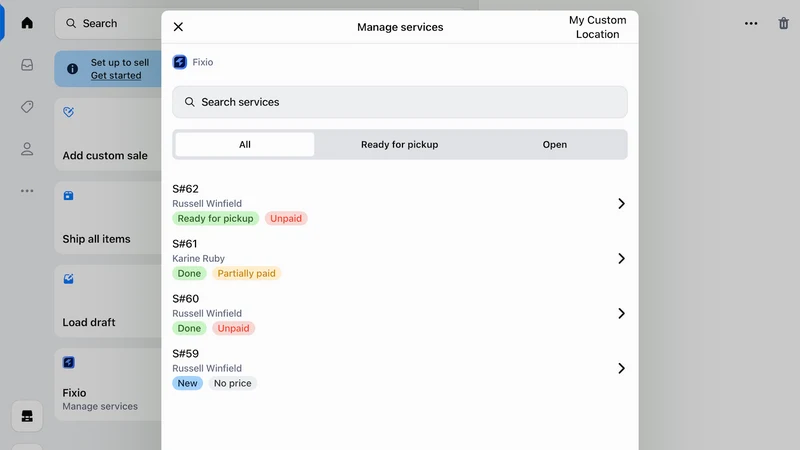Click the No price badge

pos(233,383)
